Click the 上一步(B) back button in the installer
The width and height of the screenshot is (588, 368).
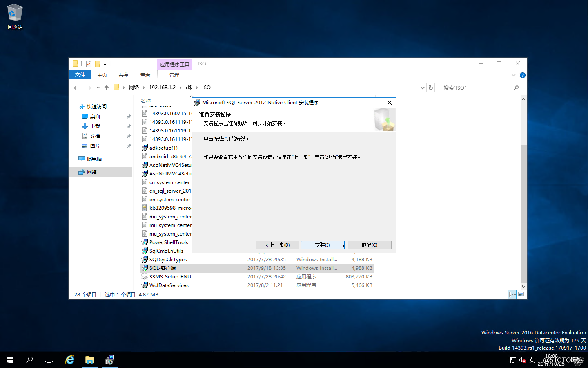click(277, 245)
